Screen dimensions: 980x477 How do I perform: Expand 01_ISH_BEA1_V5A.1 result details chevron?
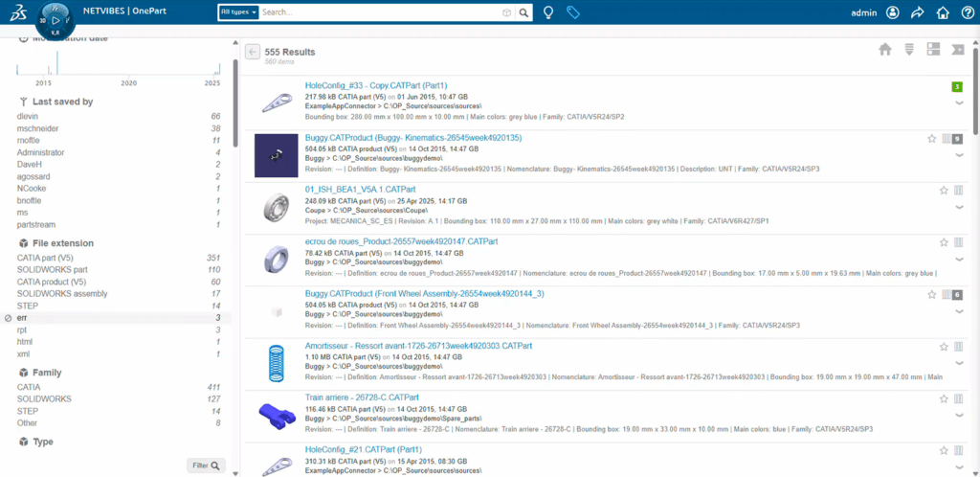pos(959,208)
